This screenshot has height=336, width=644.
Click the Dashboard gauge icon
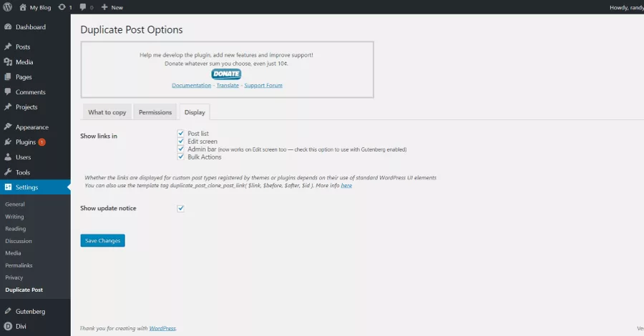(8, 26)
